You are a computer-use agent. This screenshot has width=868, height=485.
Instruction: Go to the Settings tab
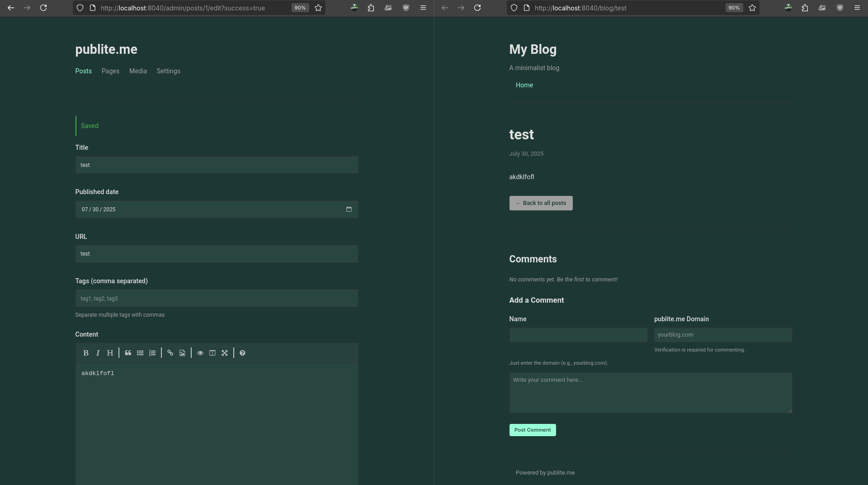[169, 71]
